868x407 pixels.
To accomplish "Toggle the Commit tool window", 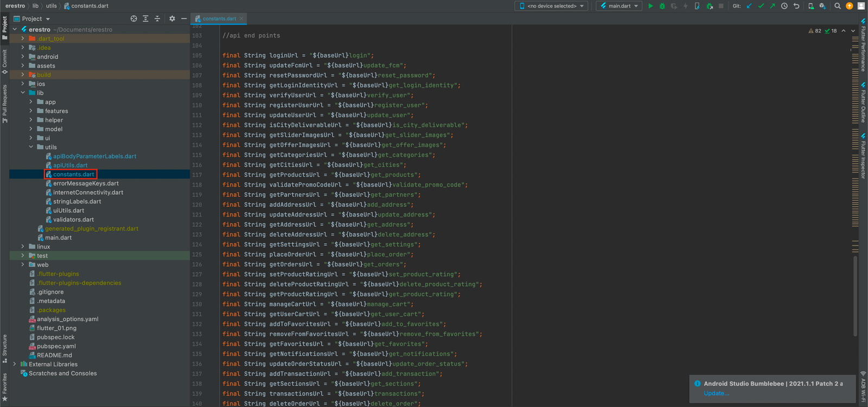I will click(5, 61).
